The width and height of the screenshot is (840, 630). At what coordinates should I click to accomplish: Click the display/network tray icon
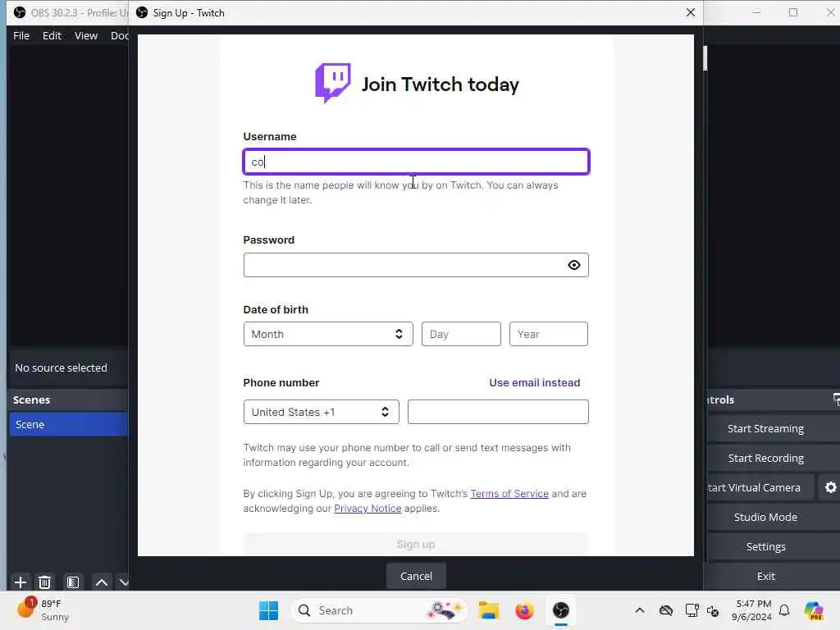tap(692, 610)
